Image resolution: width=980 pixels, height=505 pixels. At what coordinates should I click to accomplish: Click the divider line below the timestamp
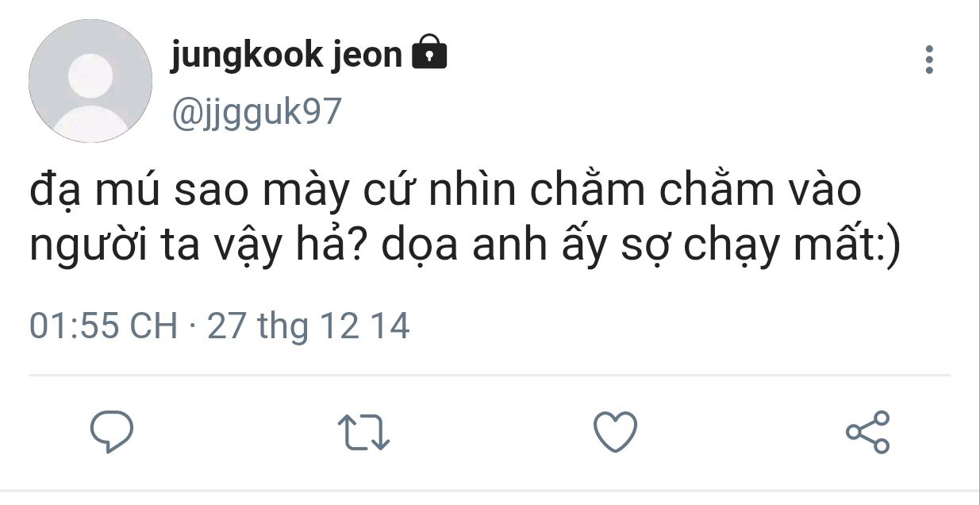point(490,375)
